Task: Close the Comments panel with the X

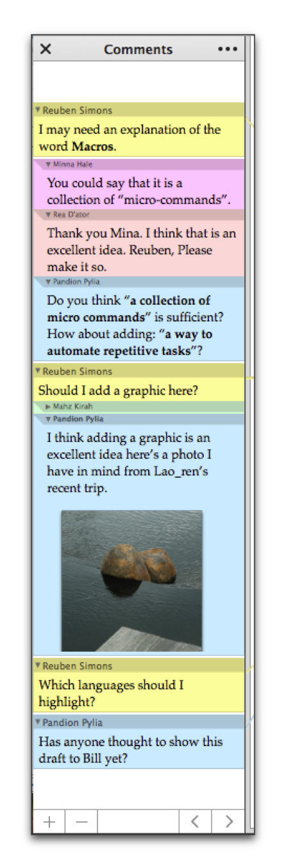Action: (x=46, y=49)
